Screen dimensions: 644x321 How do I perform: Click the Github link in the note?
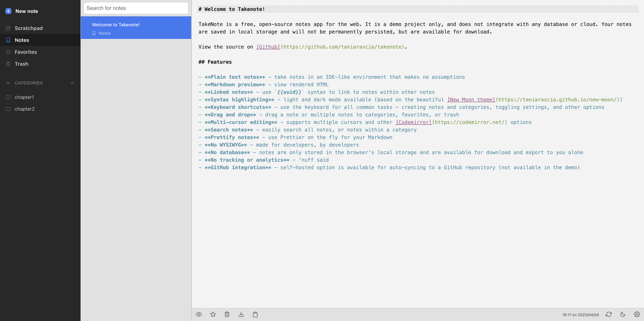[x=268, y=47]
